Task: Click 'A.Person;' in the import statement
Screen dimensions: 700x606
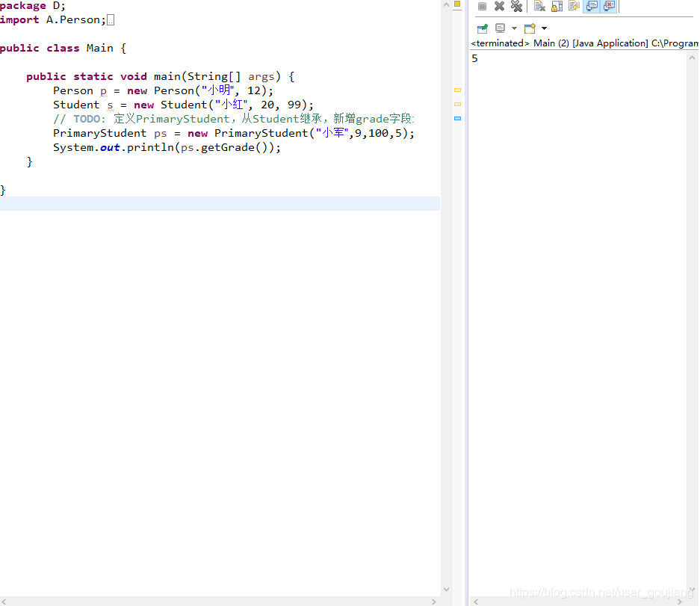Action: pyautogui.click(x=76, y=20)
